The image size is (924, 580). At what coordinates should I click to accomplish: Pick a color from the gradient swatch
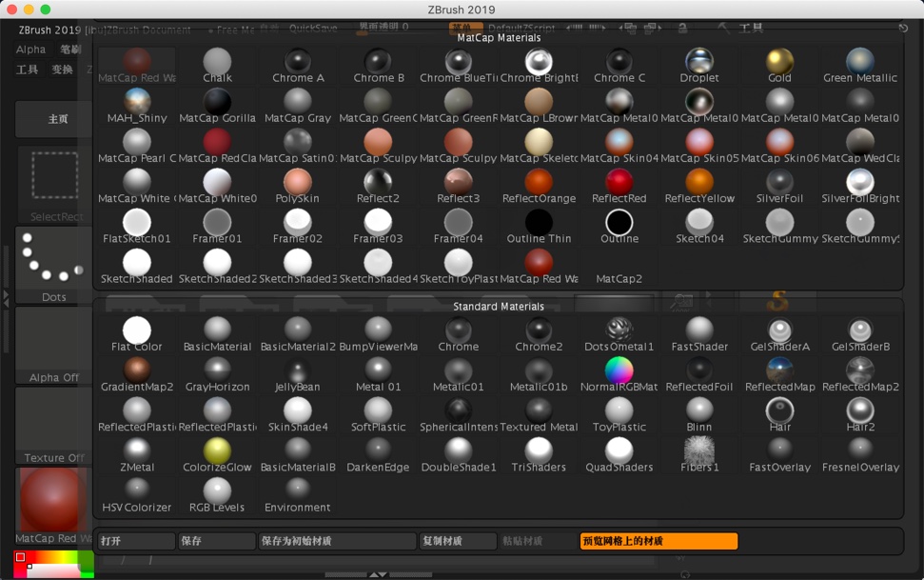tap(52, 565)
